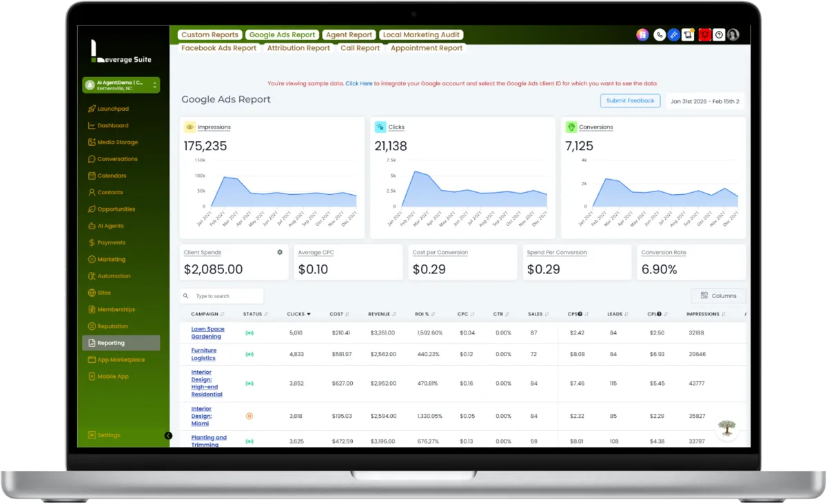Click the 'Click Here' integration link

point(359,83)
